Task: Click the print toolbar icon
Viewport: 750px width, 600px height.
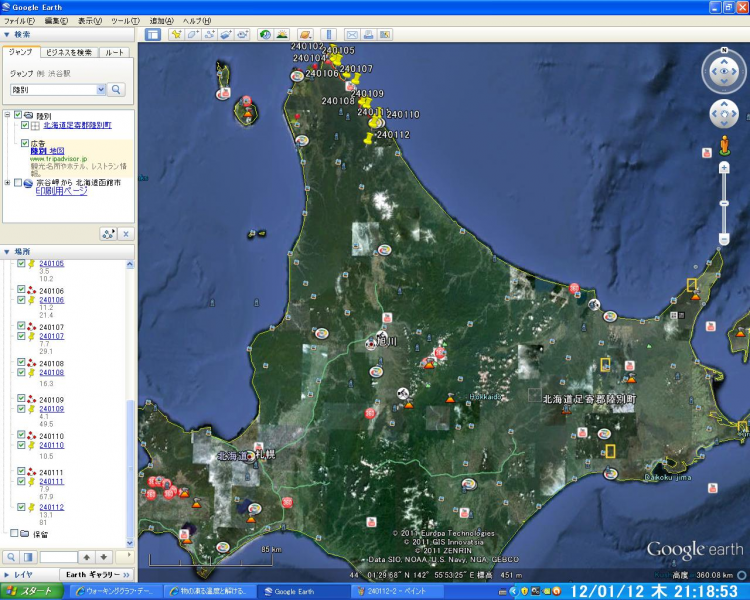Action: (x=368, y=34)
